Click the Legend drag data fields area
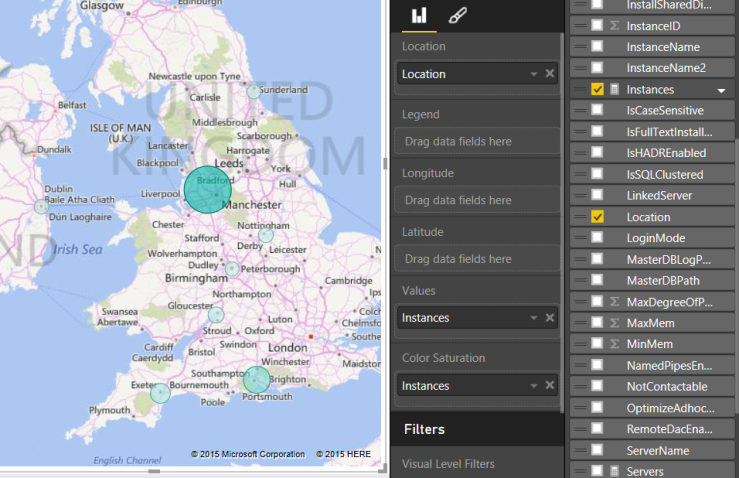Image resolution: width=739 pixels, height=478 pixels. click(477, 141)
